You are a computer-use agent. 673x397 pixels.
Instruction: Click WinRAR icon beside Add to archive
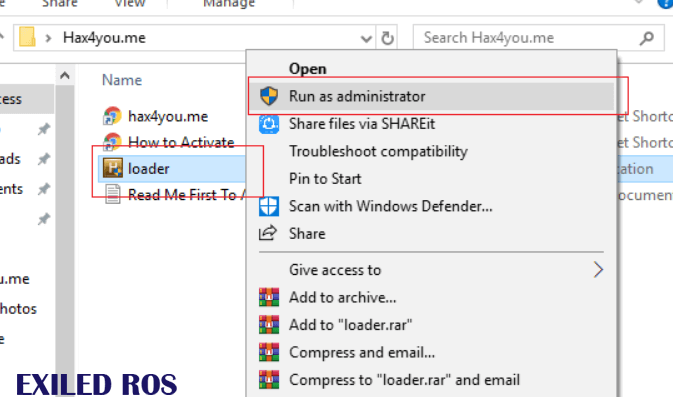coord(269,297)
